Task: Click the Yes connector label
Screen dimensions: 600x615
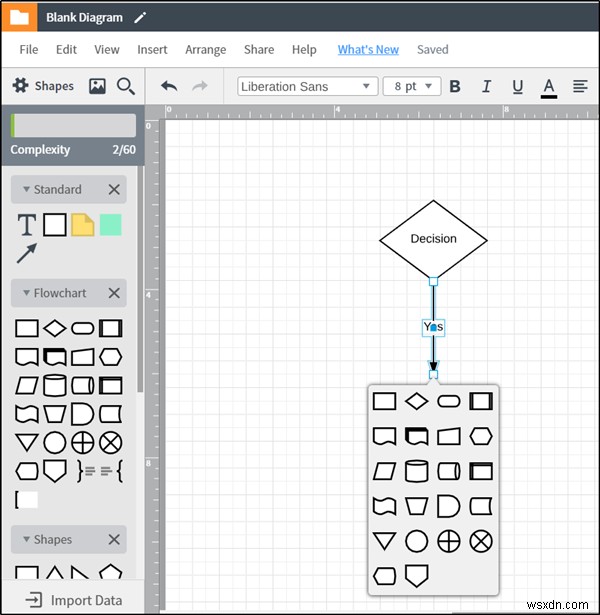Action: click(433, 327)
